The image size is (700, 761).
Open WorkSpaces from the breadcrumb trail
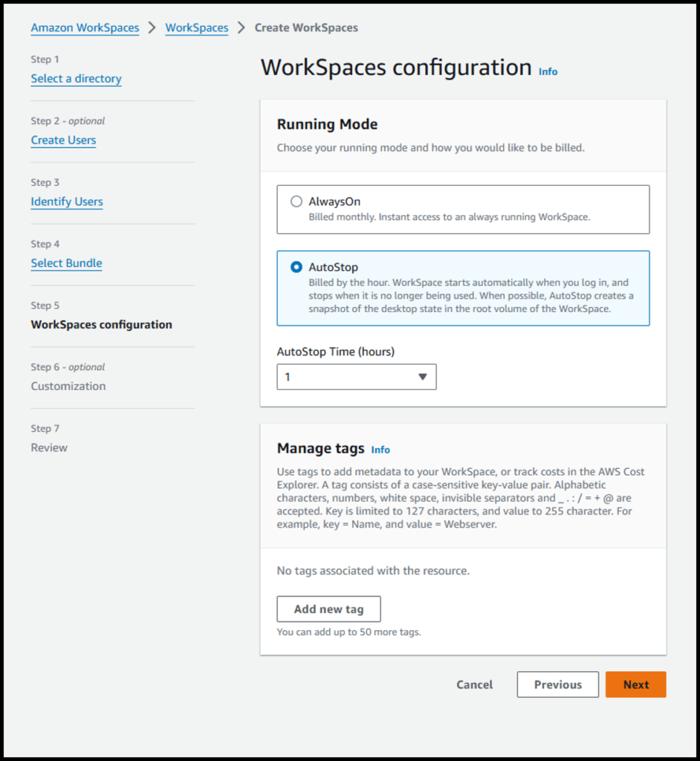pos(196,27)
